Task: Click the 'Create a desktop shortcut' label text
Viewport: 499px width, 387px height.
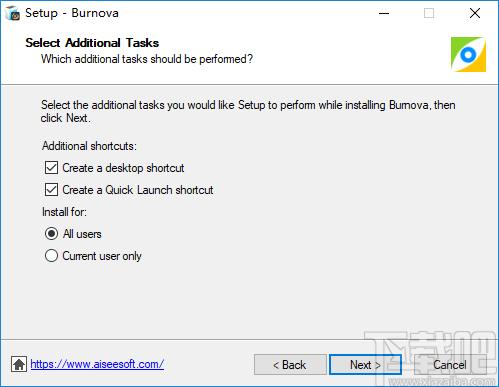Action: pos(123,168)
